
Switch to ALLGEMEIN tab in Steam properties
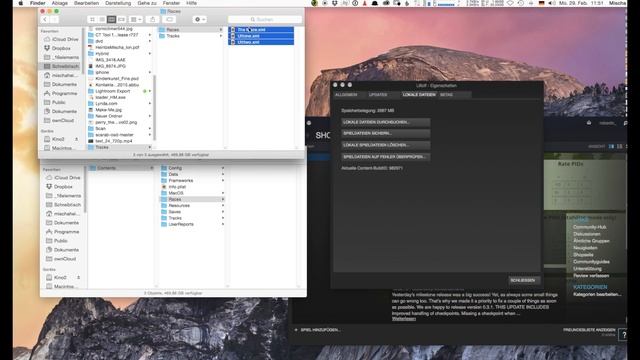[346, 95]
